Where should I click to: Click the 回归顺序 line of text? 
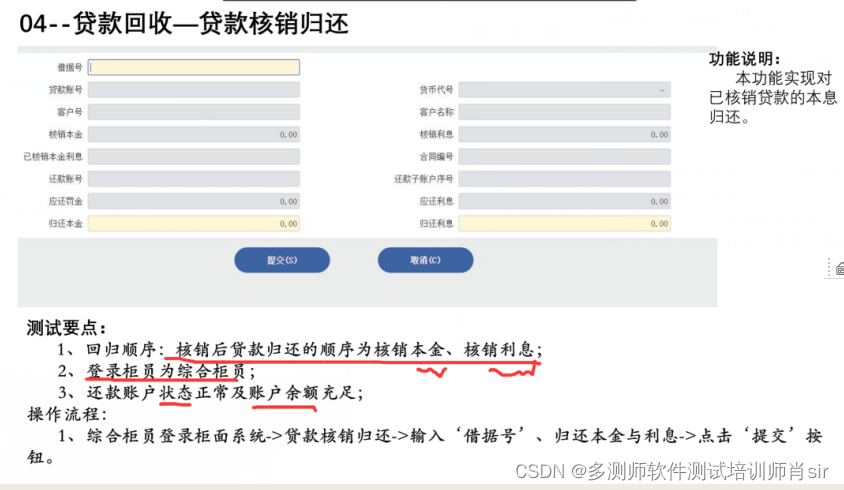299,349
